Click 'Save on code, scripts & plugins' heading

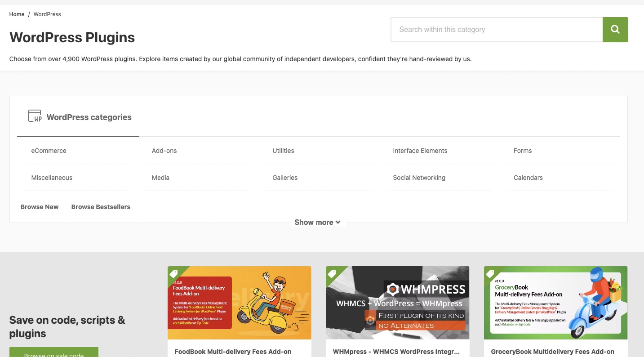point(67,327)
